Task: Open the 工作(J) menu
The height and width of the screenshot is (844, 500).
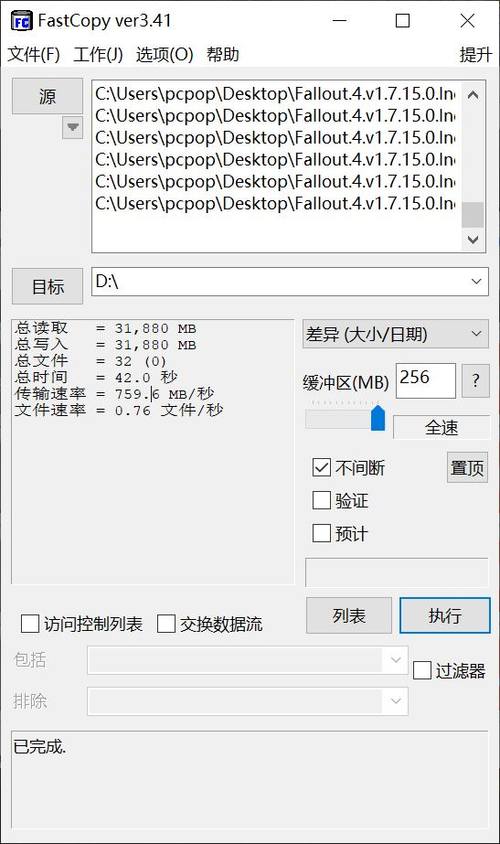Action: 98,54
